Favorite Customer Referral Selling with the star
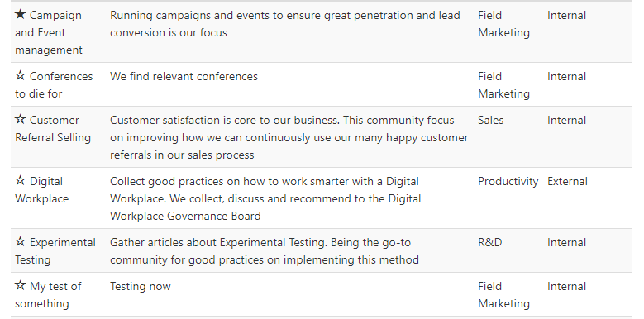The width and height of the screenshot is (644, 319). coord(20,120)
